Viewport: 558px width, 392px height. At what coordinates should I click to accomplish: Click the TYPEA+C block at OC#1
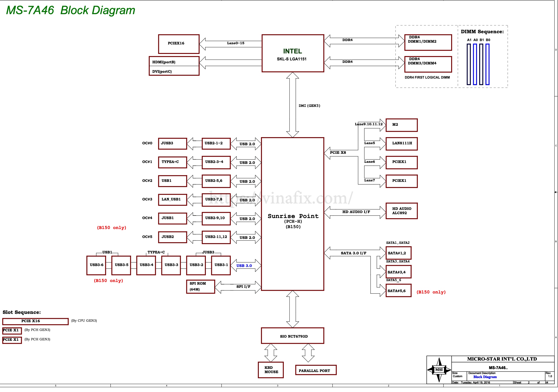(x=172, y=163)
